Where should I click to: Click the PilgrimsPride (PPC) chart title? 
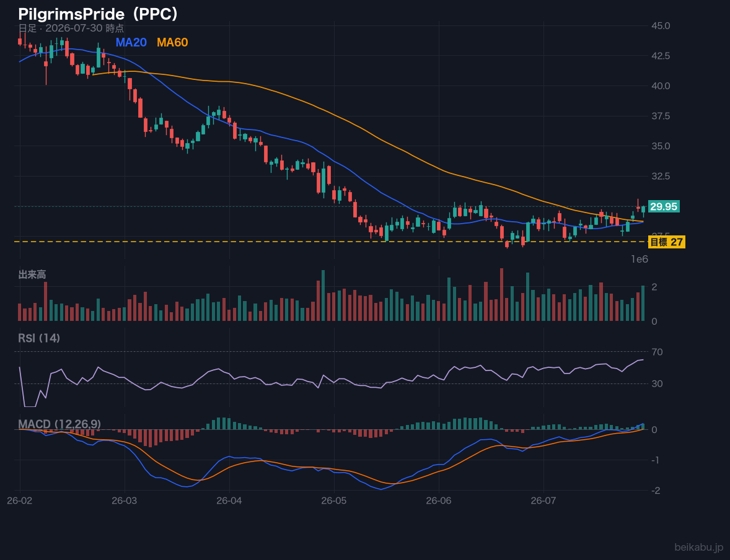99,14
